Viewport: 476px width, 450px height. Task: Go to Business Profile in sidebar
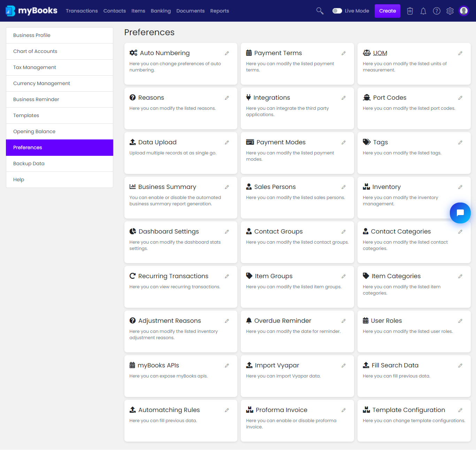click(60, 35)
